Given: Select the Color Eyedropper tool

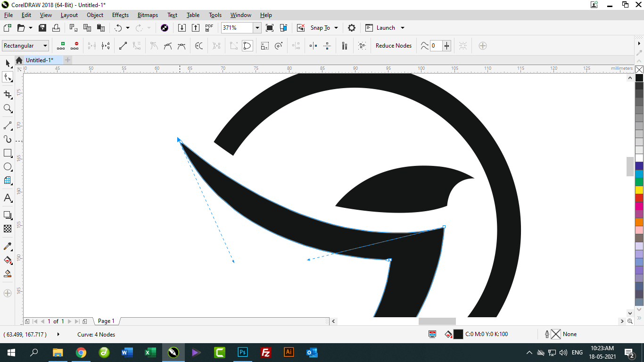Looking at the screenshot, I should (8, 246).
